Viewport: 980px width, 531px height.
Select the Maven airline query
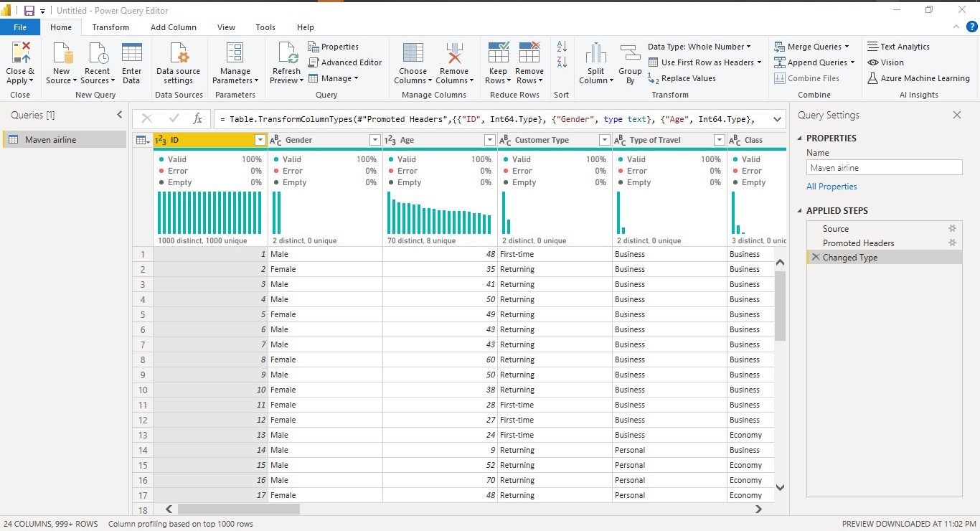[65, 139]
